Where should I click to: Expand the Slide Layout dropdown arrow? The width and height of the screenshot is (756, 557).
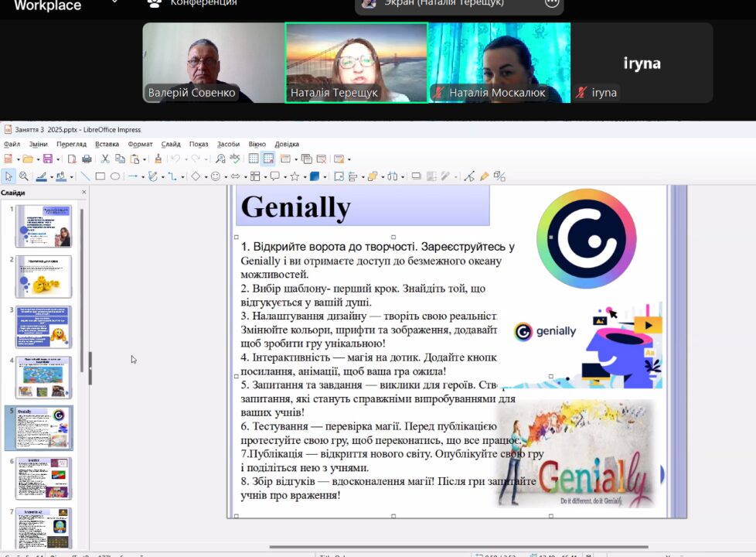click(x=349, y=159)
